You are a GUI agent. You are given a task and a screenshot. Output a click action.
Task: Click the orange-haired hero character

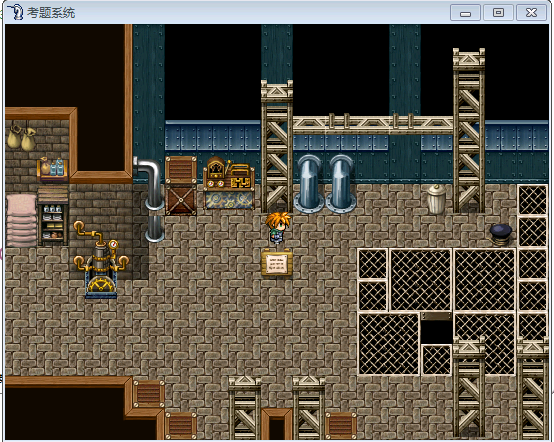278,228
